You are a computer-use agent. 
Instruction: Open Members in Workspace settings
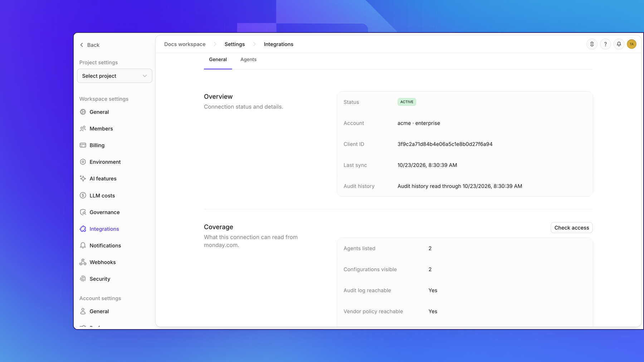point(101,129)
